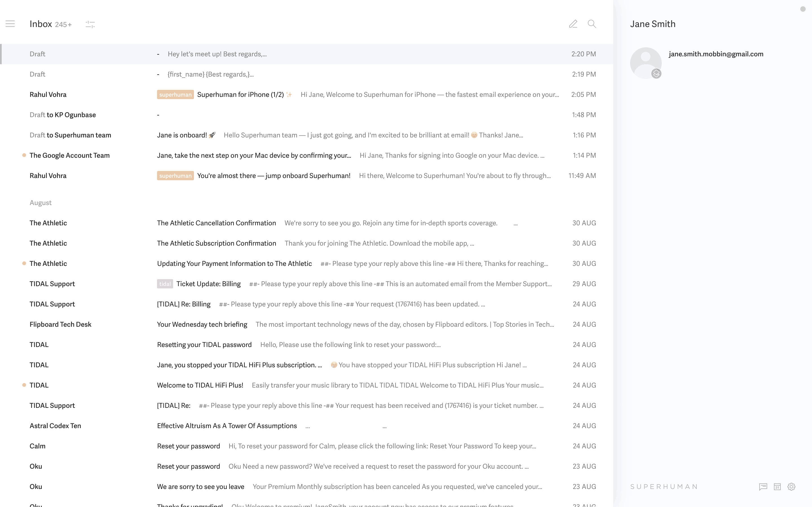The width and height of the screenshot is (812, 507).
Task: Open Astral Codex Ten Effective Altruism email
Action: [227, 426]
